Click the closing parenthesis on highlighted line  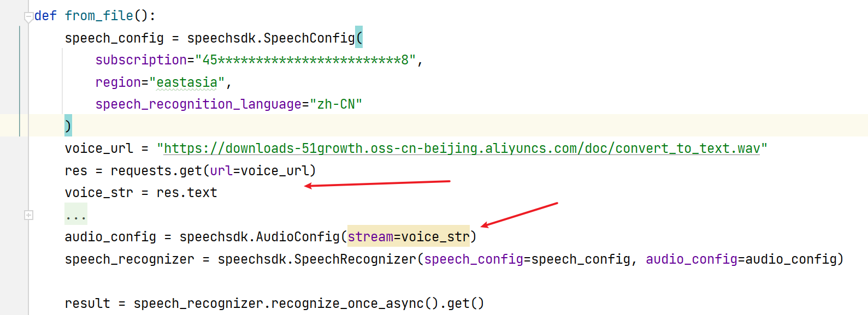(68, 126)
